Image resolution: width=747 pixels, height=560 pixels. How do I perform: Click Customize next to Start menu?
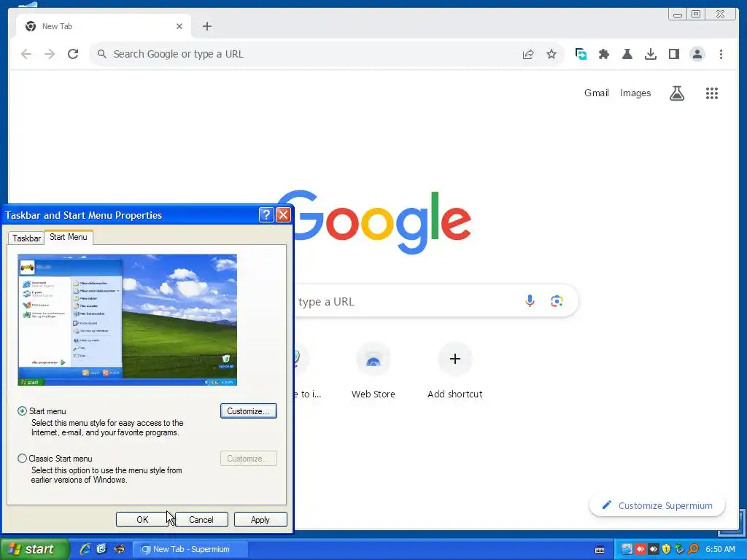pos(249,411)
